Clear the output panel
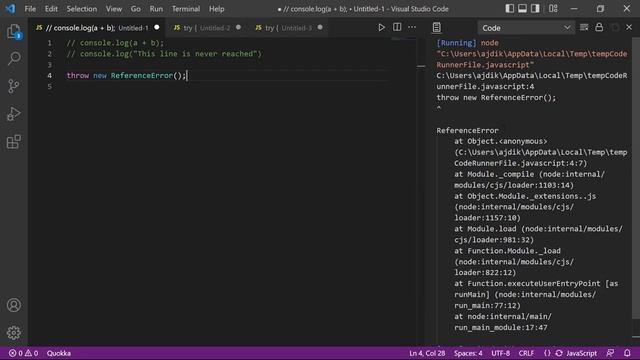 (584, 27)
